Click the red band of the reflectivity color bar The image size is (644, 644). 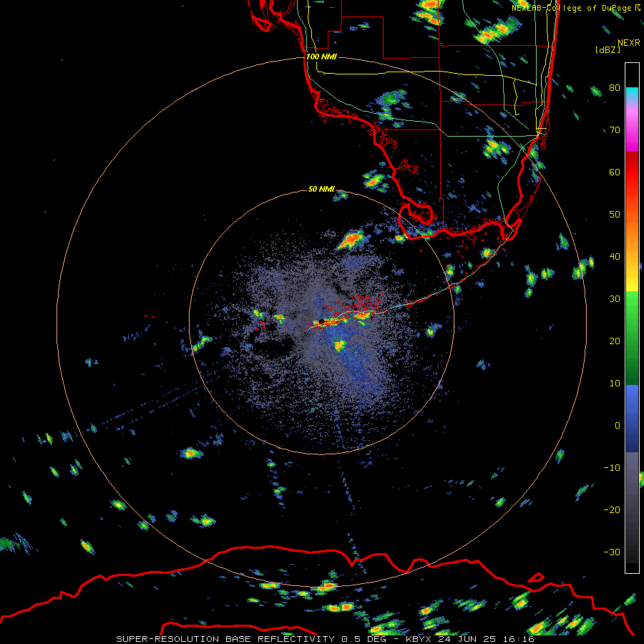[632, 172]
